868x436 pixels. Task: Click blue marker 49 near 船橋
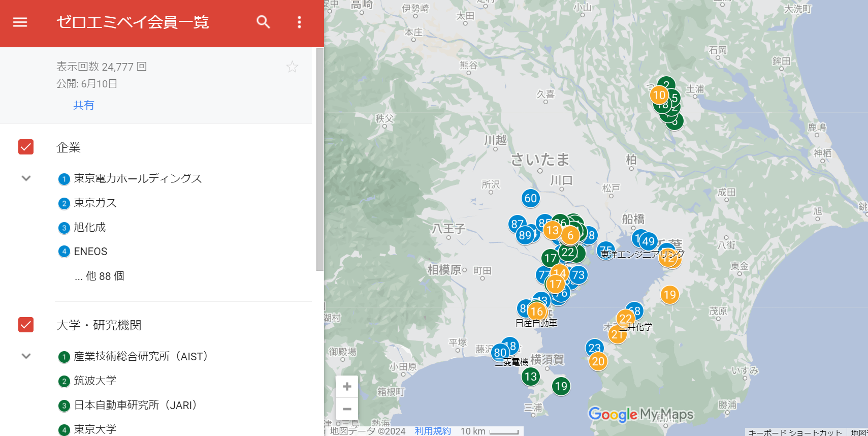[649, 241]
